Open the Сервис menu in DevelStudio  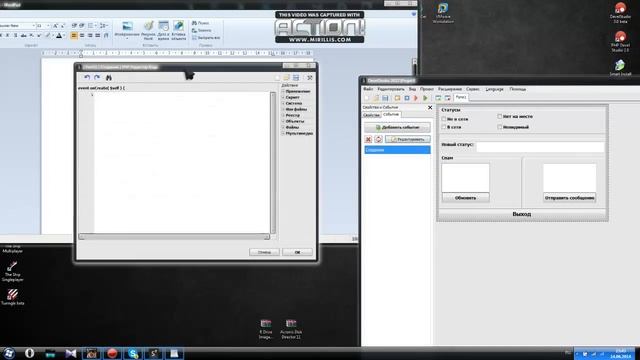(473, 89)
